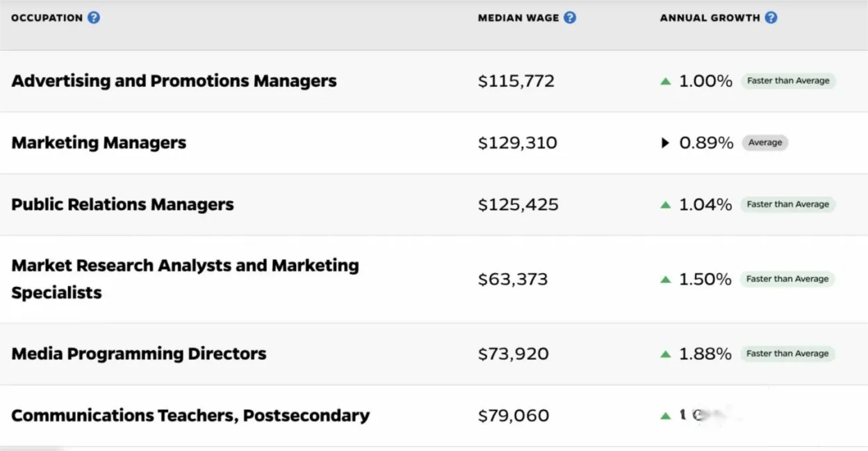Image resolution: width=868 pixels, height=451 pixels.
Task: Sort by Annual Growth column header
Action: pos(710,18)
